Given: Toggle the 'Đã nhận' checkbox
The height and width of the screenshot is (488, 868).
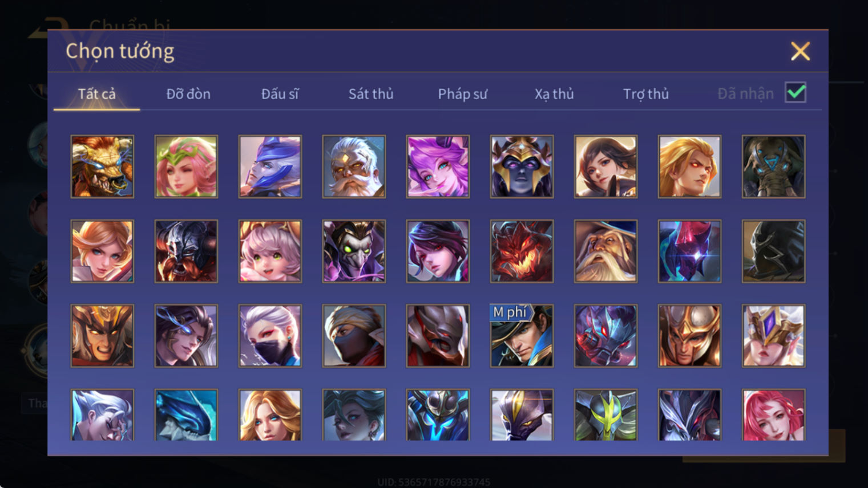Looking at the screenshot, I should point(796,92).
